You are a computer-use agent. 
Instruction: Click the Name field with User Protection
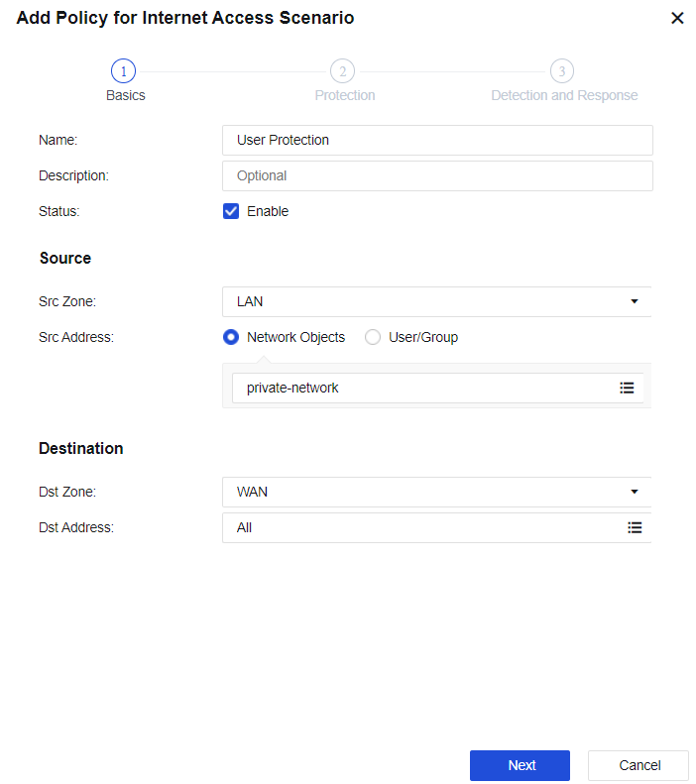[x=436, y=140]
